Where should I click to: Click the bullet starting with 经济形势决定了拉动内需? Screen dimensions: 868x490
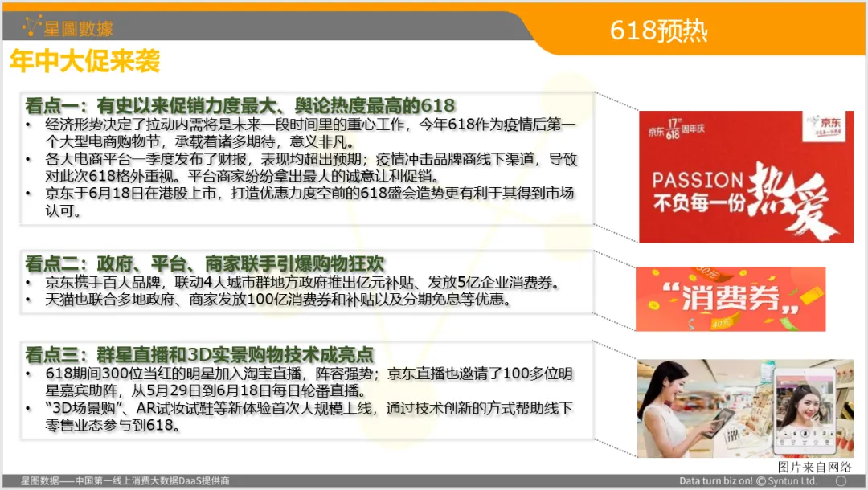click(x=310, y=133)
